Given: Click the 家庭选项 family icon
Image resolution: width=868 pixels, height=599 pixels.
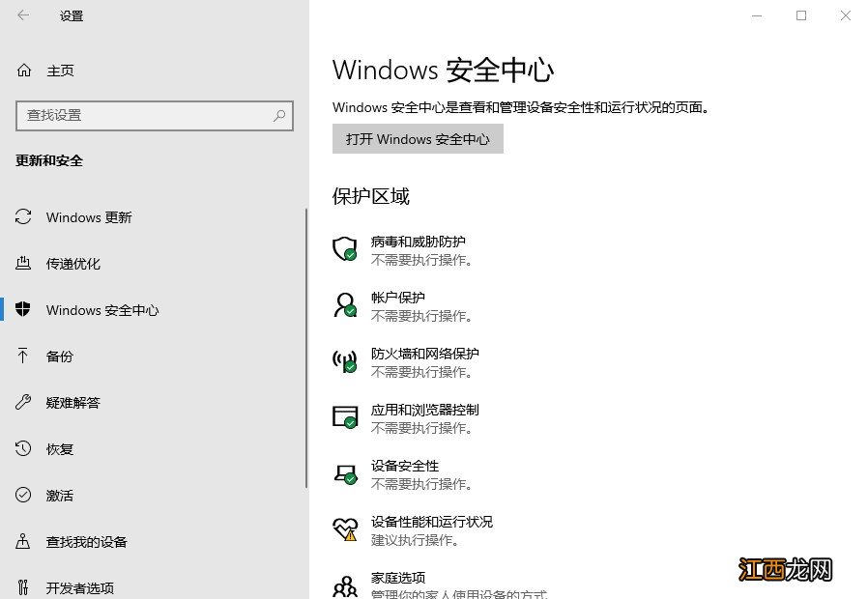Looking at the screenshot, I should pos(345,586).
